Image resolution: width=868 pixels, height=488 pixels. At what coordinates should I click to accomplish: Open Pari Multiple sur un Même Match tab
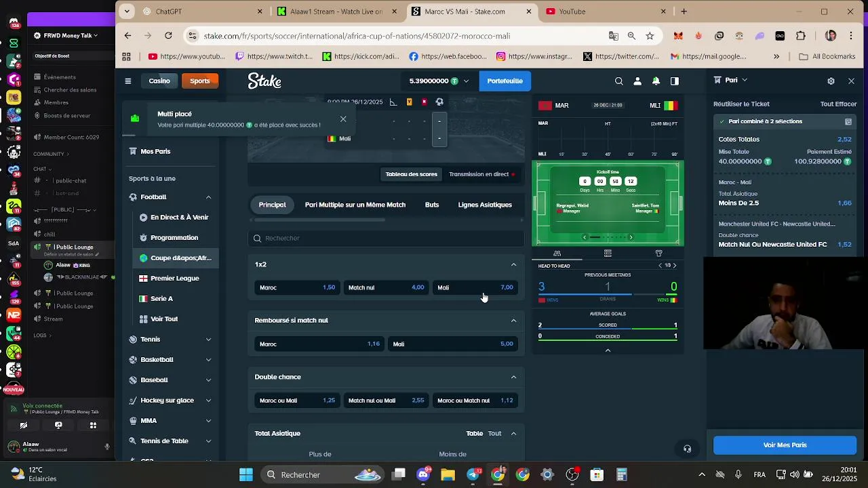point(355,205)
